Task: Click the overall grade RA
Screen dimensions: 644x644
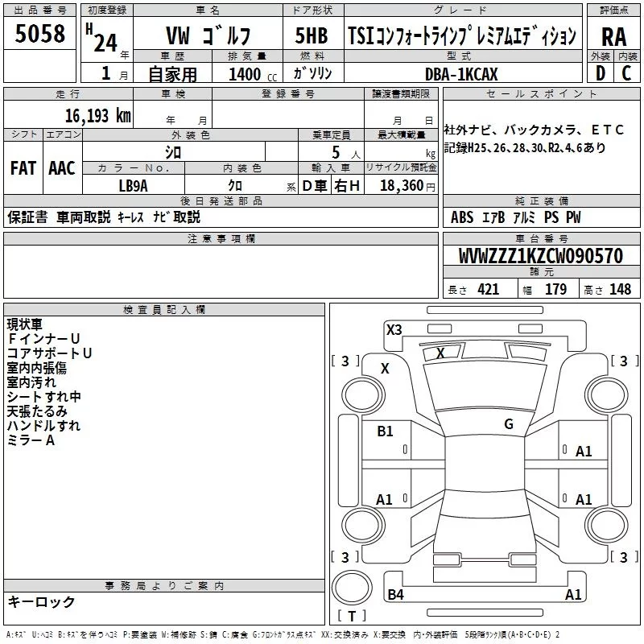Action: 613,37
